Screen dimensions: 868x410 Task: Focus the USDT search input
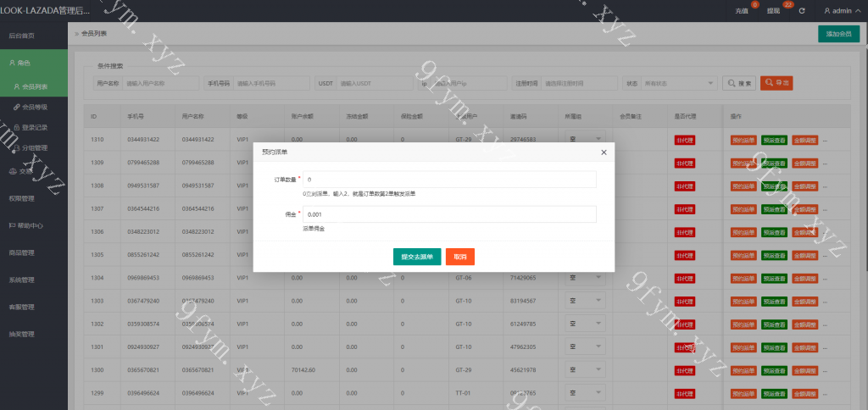pyautogui.click(x=375, y=83)
